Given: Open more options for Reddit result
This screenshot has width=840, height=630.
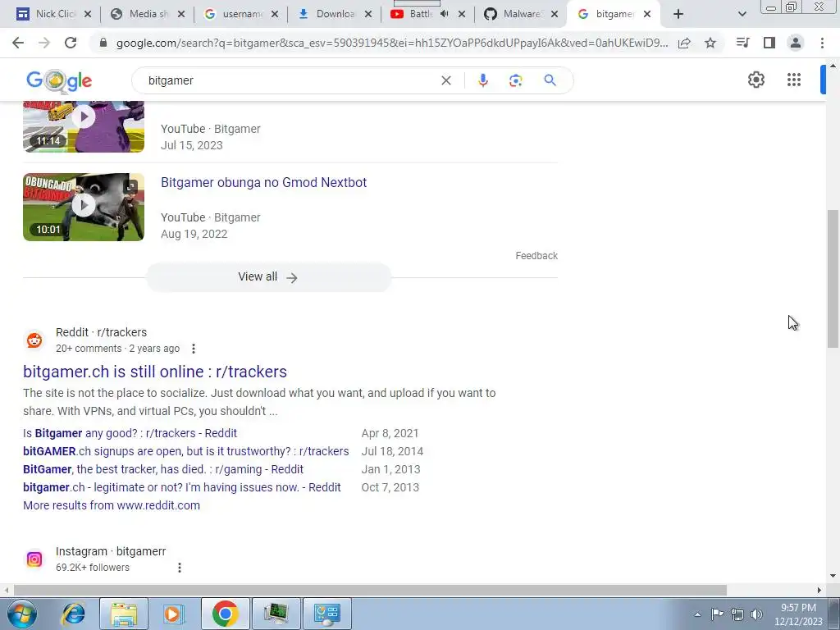Looking at the screenshot, I should pyautogui.click(x=194, y=349).
